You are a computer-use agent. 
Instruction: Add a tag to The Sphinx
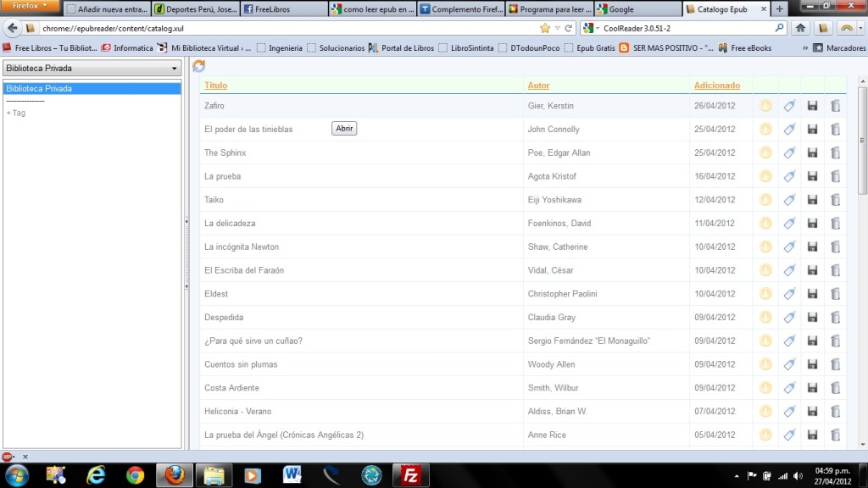click(x=789, y=152)
